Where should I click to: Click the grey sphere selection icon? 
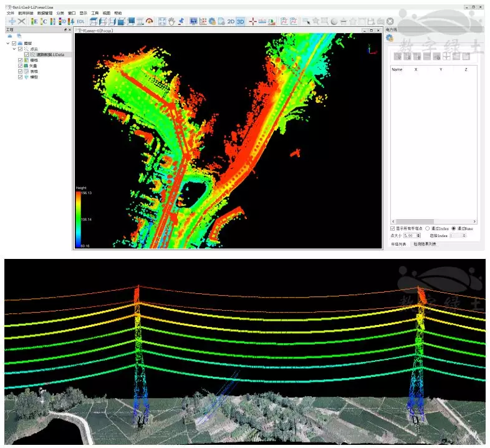(x=334, y=21)
